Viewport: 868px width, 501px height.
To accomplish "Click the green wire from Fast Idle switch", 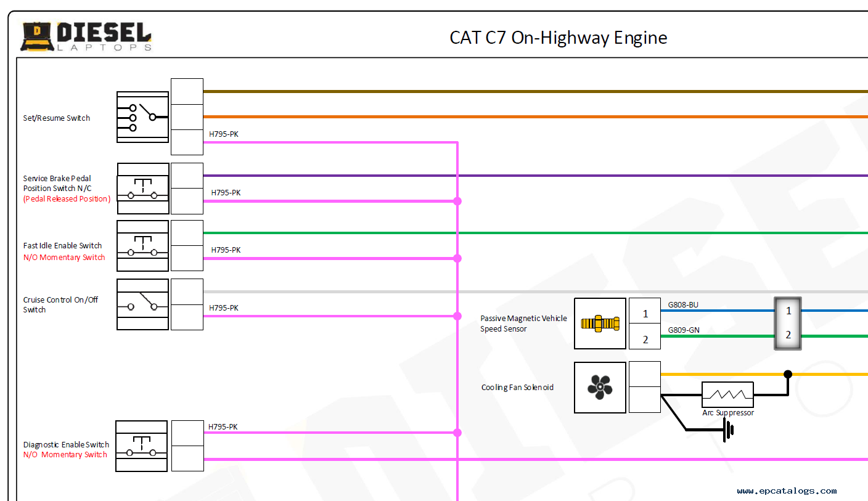I will point(535,233).
